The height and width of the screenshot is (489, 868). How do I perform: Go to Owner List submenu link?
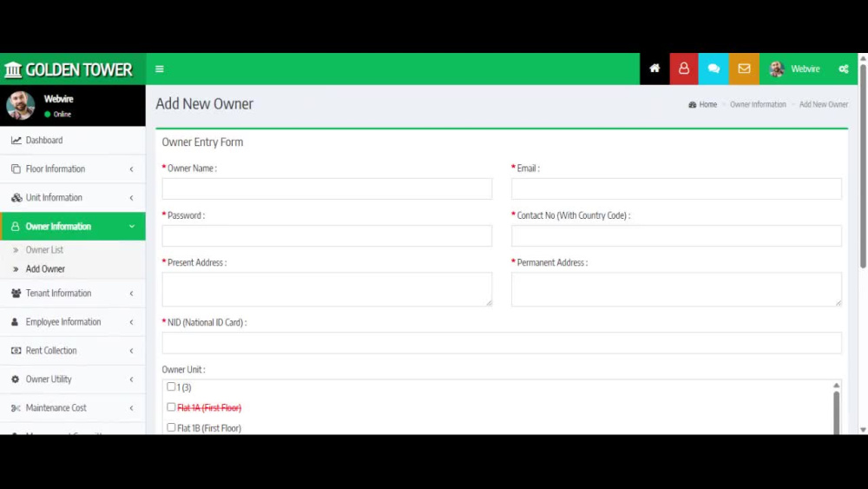point(44,250)
